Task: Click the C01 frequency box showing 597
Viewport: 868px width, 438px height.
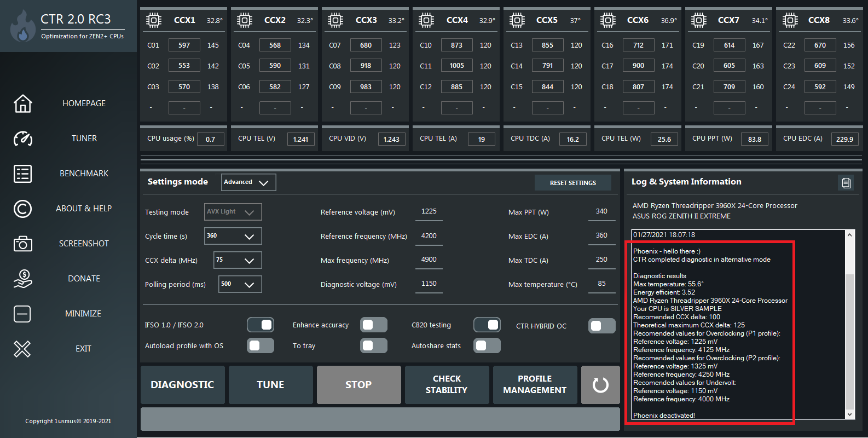Action: (x=184, y=45)
